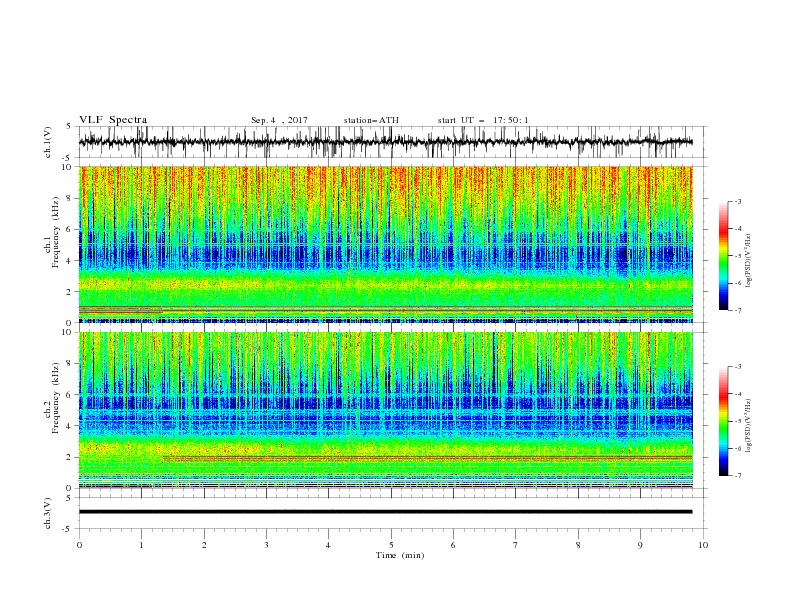Click "-7" tick on ch.1 color scale
This screenshot has width=792, height=612.
coord(738,310)
